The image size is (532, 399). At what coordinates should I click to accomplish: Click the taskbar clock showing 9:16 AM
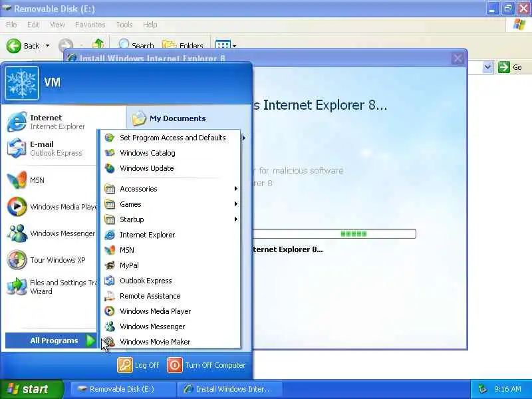(x=507, y=389)
